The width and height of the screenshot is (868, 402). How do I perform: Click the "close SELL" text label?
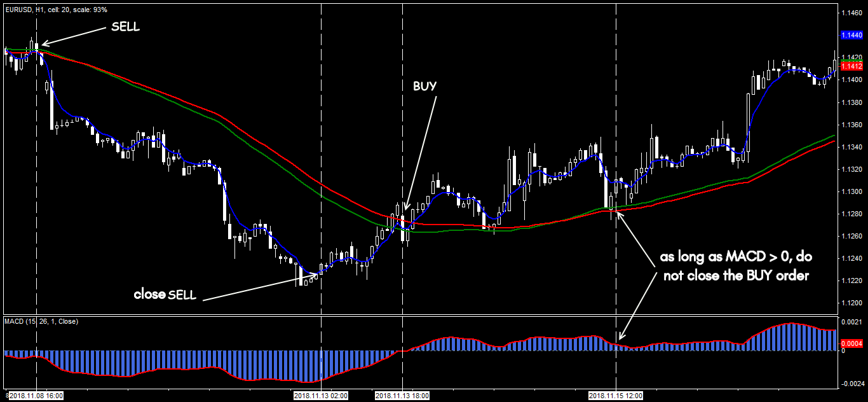coord(165,295)
